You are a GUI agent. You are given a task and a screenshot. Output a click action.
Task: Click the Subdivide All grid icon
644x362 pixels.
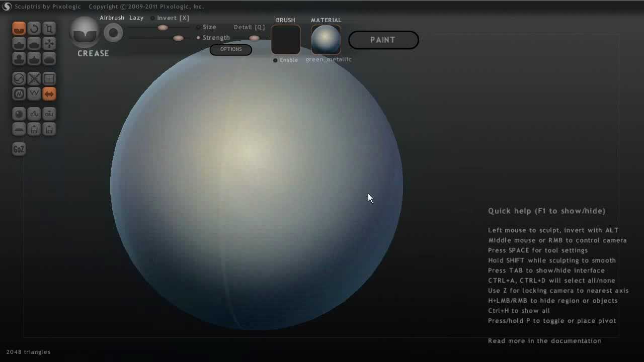49,79
